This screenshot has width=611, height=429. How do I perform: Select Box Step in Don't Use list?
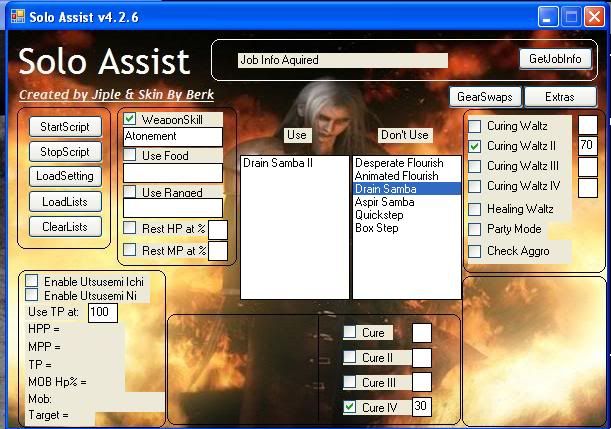click(377, 227)
